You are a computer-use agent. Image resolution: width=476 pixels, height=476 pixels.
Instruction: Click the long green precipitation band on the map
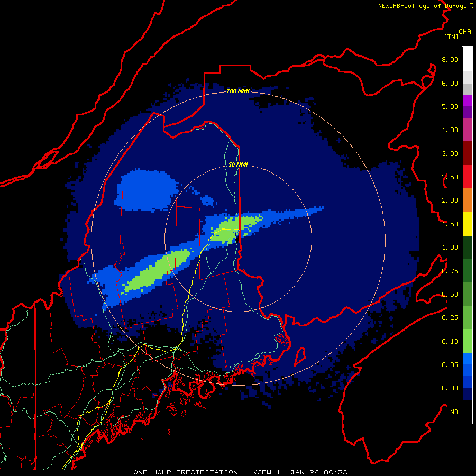158,271
